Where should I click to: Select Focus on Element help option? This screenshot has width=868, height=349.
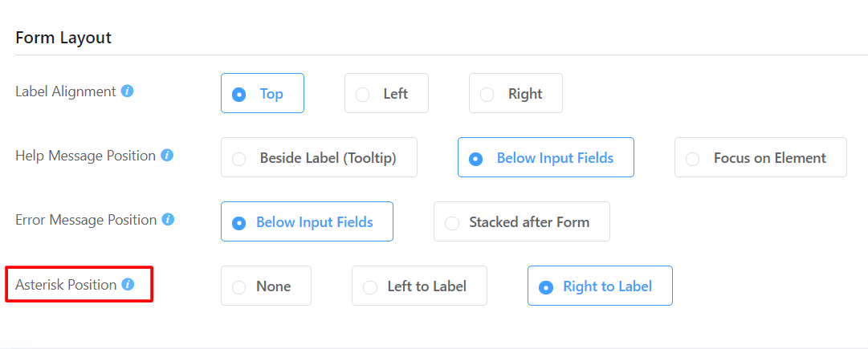pos(760,157)
